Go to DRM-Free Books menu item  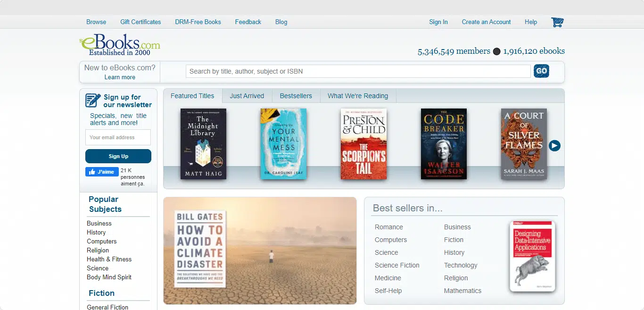198,22
